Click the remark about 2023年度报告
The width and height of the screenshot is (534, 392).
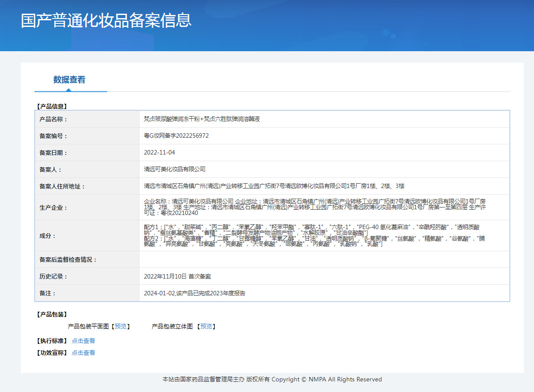point(195,293)
